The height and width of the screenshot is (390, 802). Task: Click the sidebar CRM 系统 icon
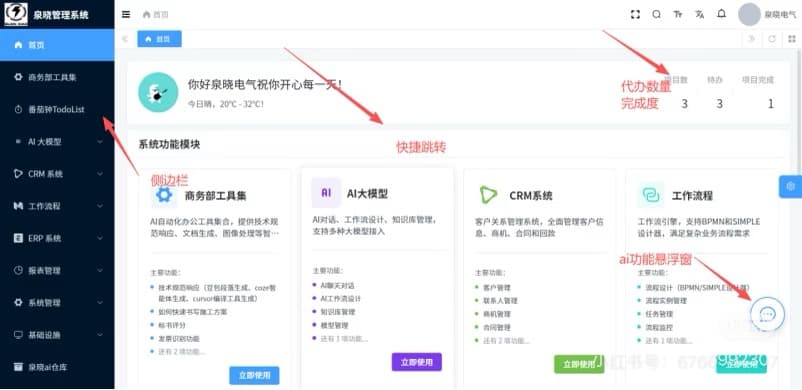(x=18, y=174)
